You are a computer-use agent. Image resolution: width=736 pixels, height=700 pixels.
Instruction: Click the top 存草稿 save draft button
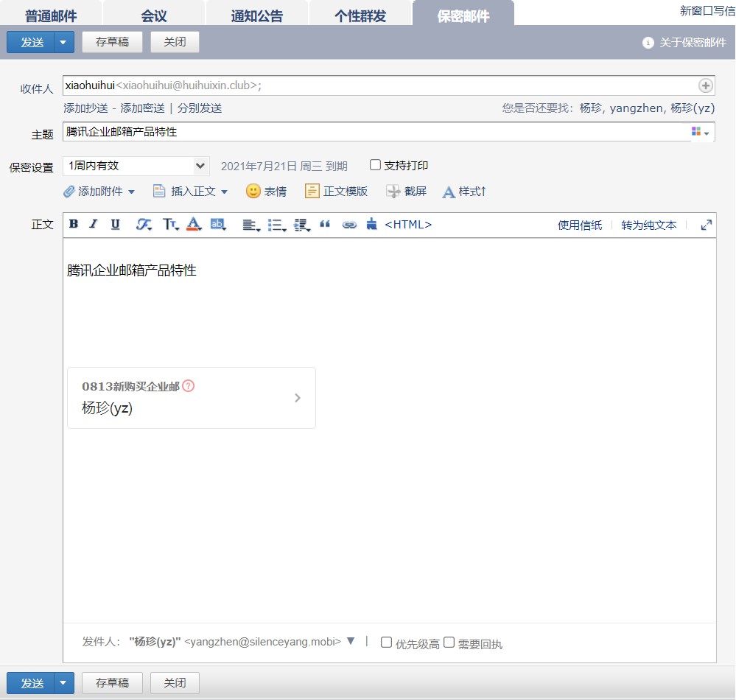tap(112, 42)
